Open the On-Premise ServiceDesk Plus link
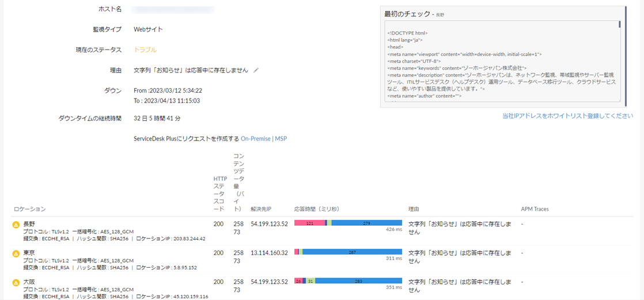644x300 pixels. 256,139
